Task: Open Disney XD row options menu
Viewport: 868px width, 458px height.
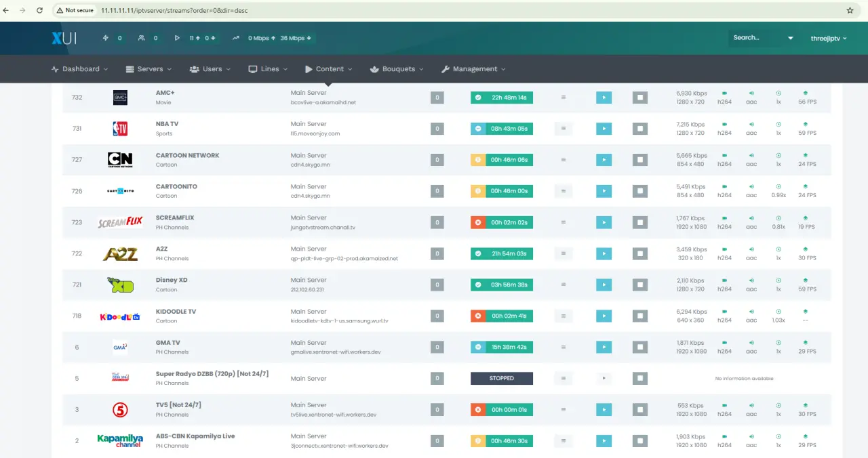Action: pyautogui.click(x=564, y=285)
